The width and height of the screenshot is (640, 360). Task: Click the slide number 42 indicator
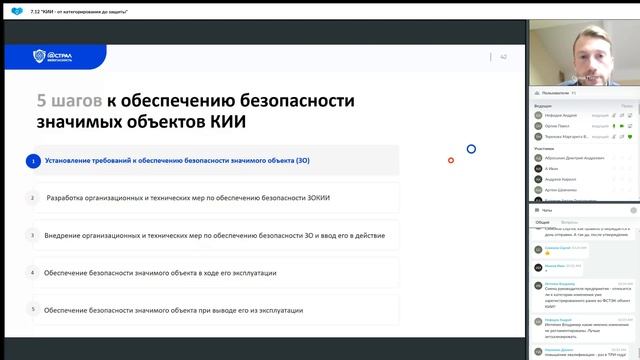(503, 57)
